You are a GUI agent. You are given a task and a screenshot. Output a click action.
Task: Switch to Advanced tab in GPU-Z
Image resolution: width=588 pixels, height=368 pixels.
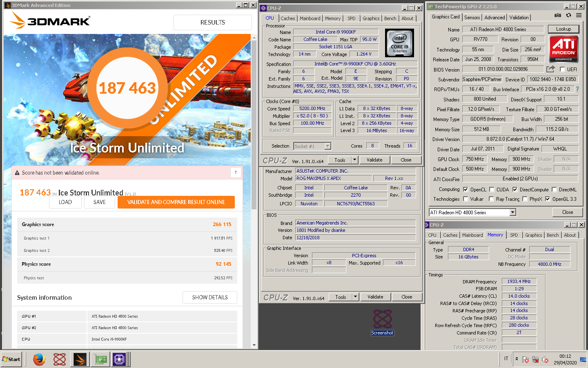click(x=494, y=18)
